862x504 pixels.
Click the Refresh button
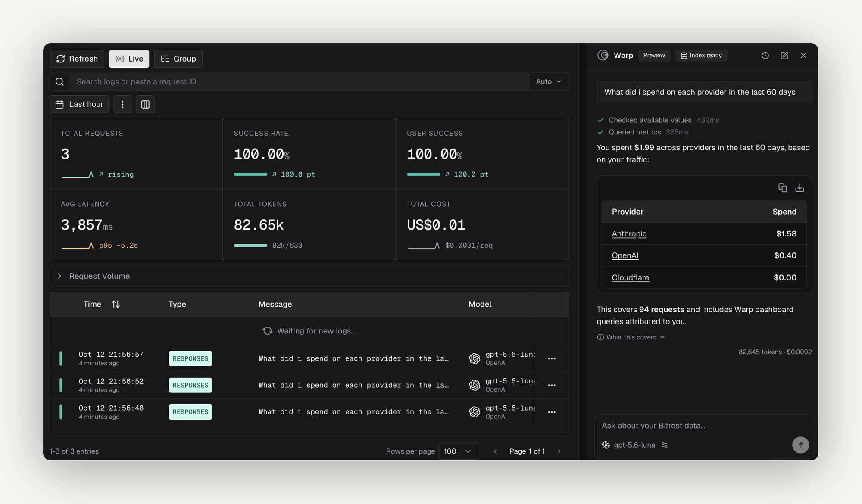coord(77,59)
